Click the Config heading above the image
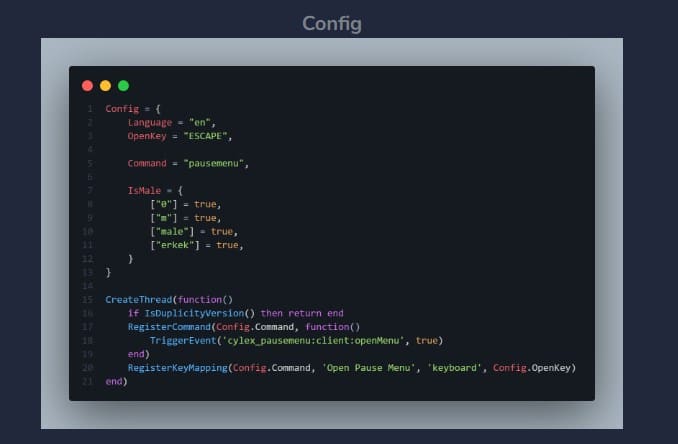 click(332, 24)
